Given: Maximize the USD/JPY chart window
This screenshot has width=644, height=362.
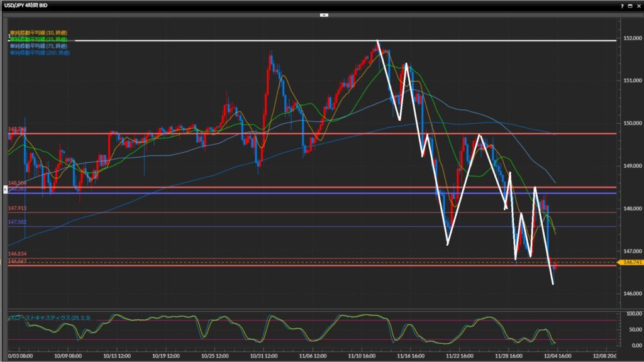Looking at the screenshot, I should (x=630, y=5).
